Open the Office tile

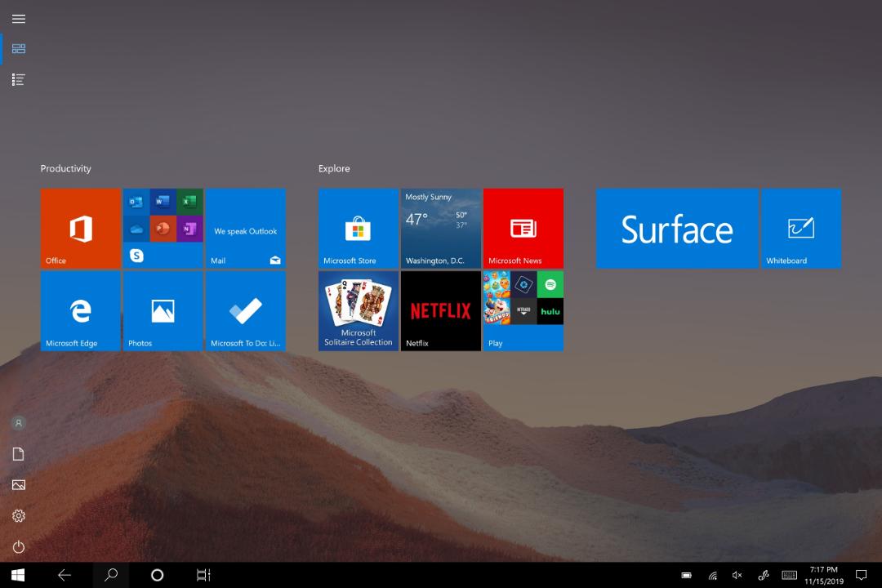tap(80, 228)
